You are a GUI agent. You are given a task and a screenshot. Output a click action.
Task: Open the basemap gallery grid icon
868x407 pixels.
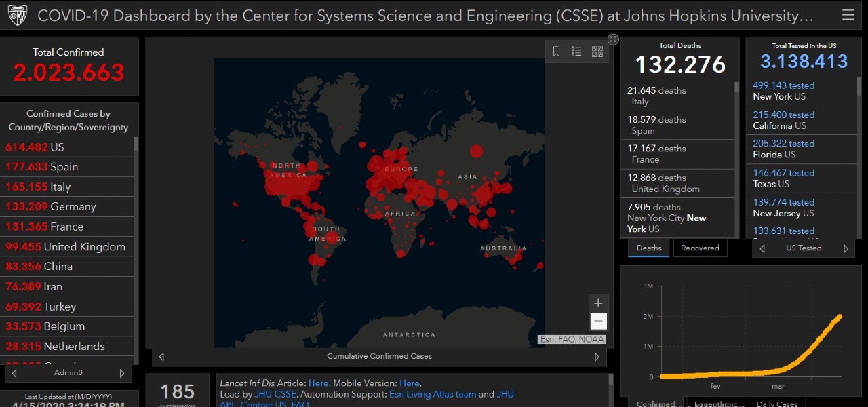597,52
